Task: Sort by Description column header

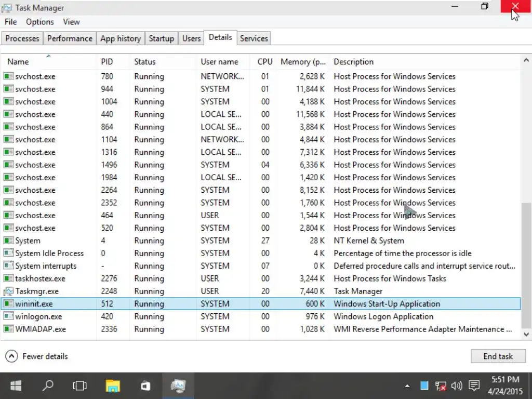Action: 424,61
